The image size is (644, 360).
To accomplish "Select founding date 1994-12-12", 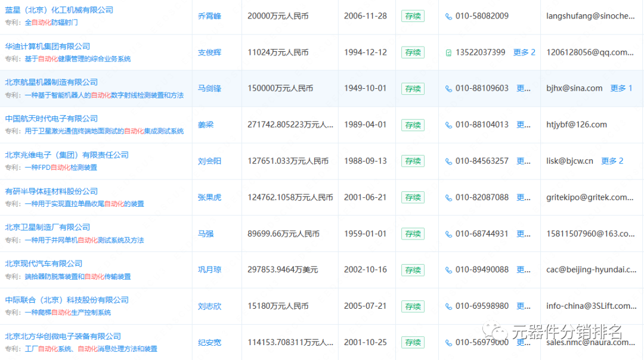I will click(365, 52).
